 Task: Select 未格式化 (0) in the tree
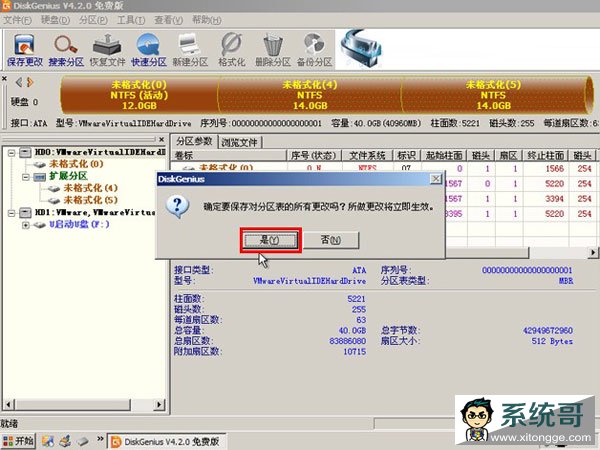76,164
